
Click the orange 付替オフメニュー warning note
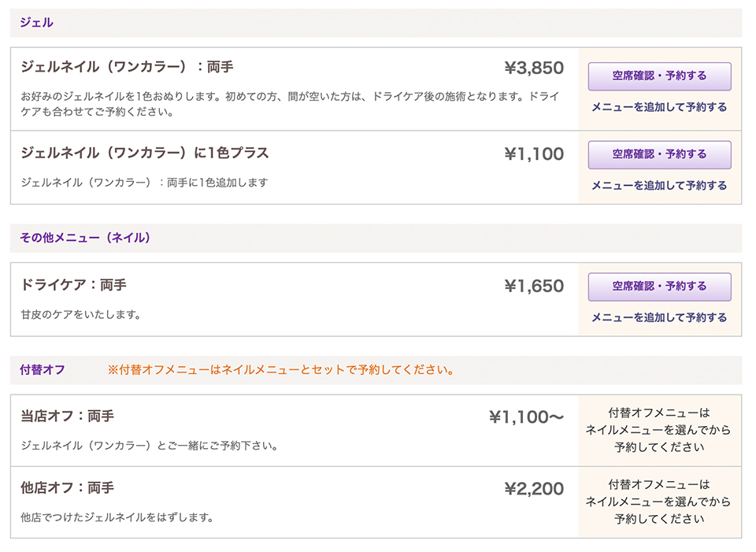click(281, 370)
